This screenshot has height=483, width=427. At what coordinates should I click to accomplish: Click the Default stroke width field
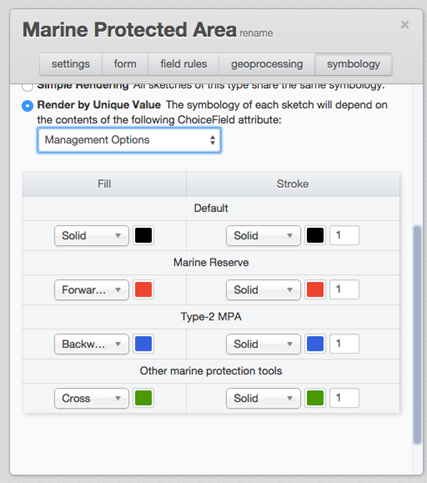tap(344, 235)
